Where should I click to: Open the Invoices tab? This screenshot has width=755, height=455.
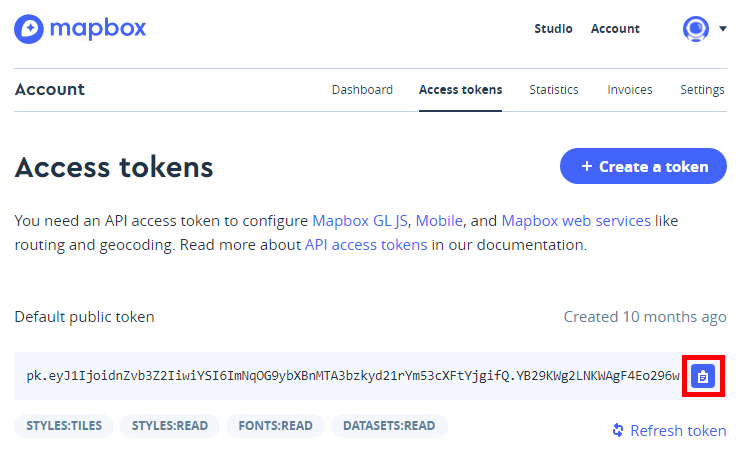tap(629, 90)
